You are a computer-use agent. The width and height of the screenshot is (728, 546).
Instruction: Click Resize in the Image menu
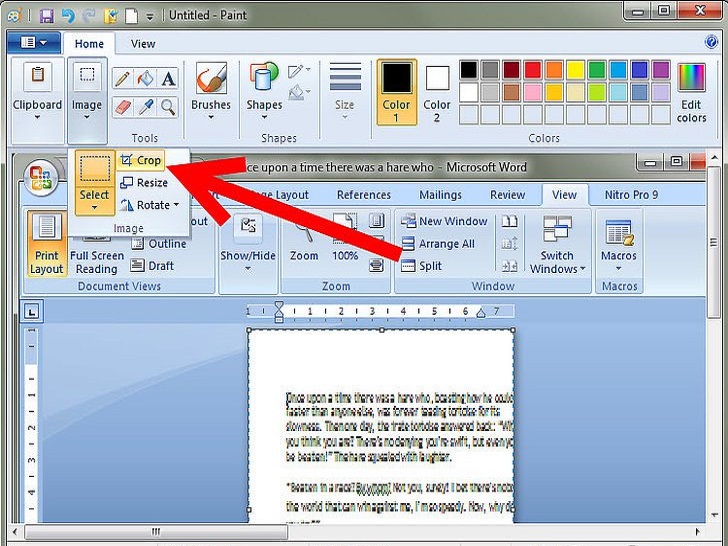(144, 182)
